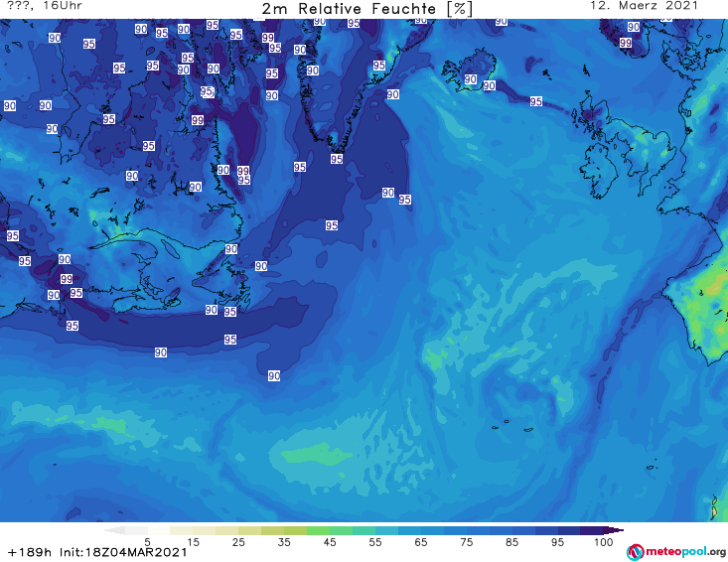Click the meteopool.org logo
The image size is (728, 562).
676,552
